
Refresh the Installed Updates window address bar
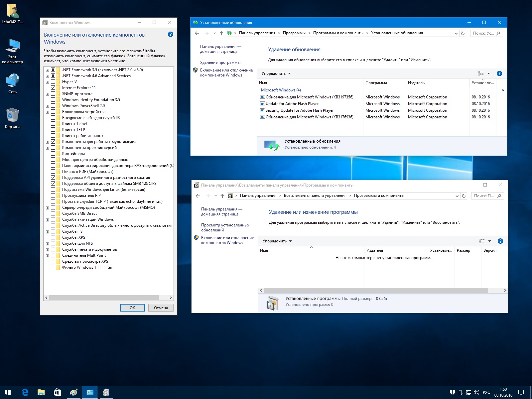463,33
